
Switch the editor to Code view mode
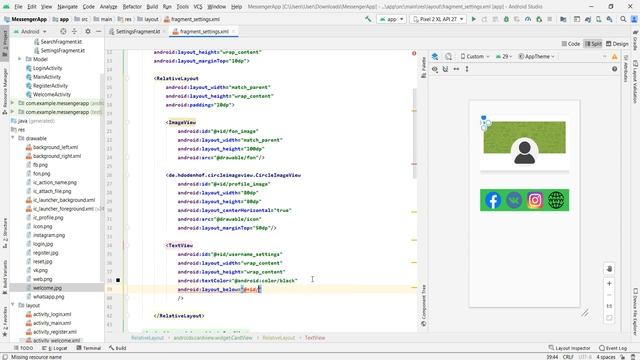571,44
